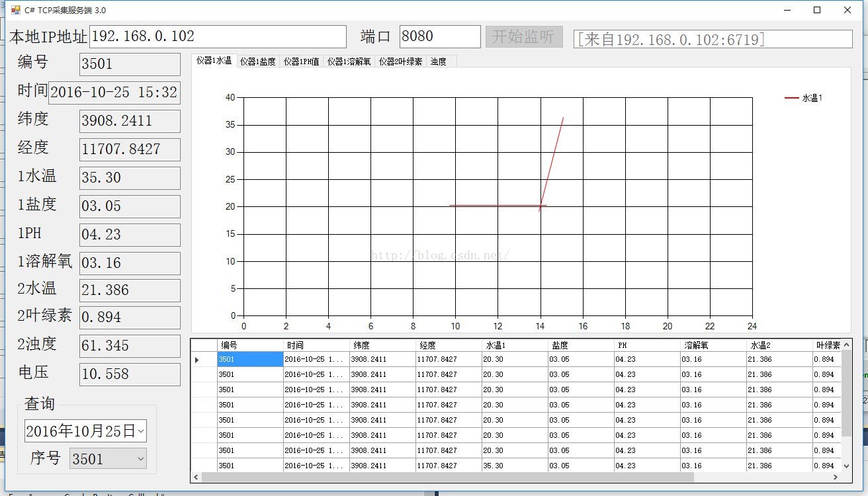The height and width of the screenshot is (496, 868).
Task: Click the grid vertical scrollbar down arrow
Action: click(x=847, y=466)
